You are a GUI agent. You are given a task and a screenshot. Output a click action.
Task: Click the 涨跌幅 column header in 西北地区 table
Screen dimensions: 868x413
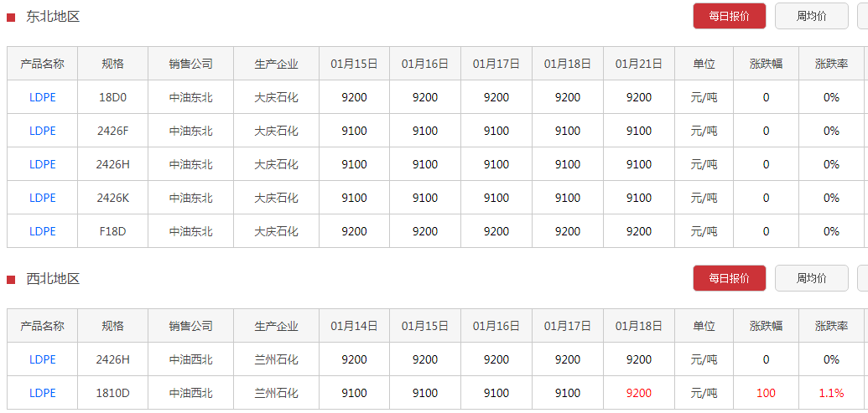click(x=767, y=326)
